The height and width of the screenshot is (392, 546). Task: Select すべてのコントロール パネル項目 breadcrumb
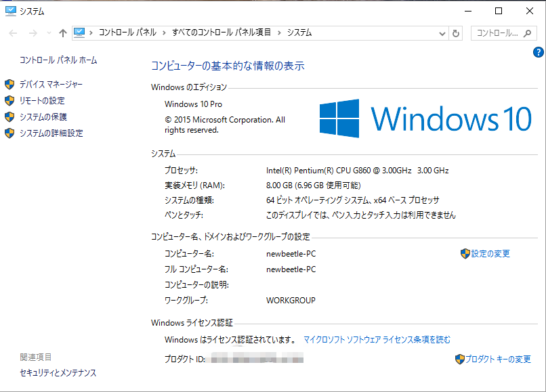(222, 32)
